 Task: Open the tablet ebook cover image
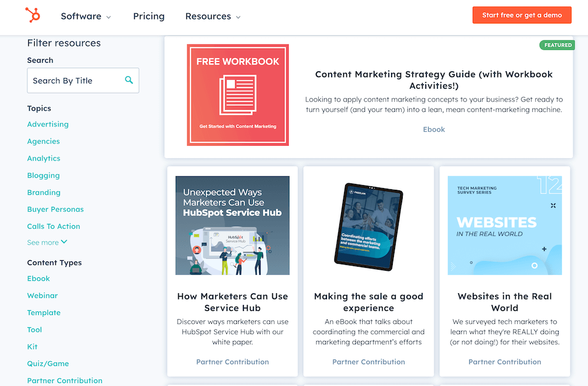click(x=369, y=227)
